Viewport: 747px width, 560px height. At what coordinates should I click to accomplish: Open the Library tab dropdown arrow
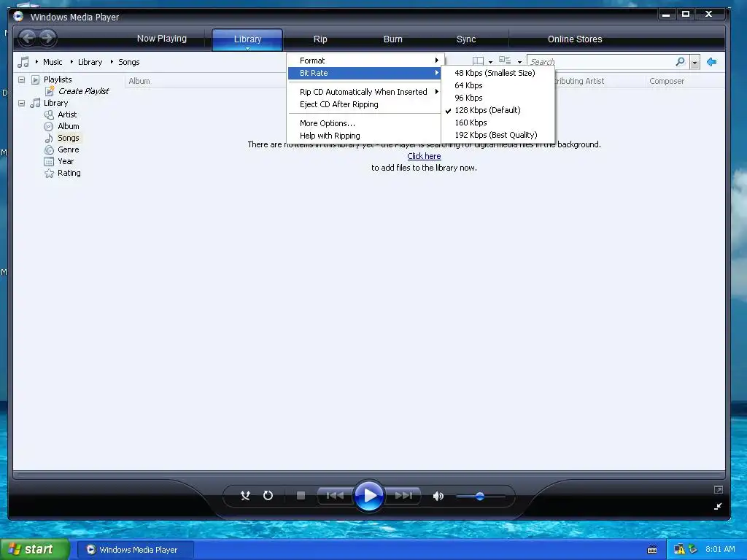tap(248, 48)
